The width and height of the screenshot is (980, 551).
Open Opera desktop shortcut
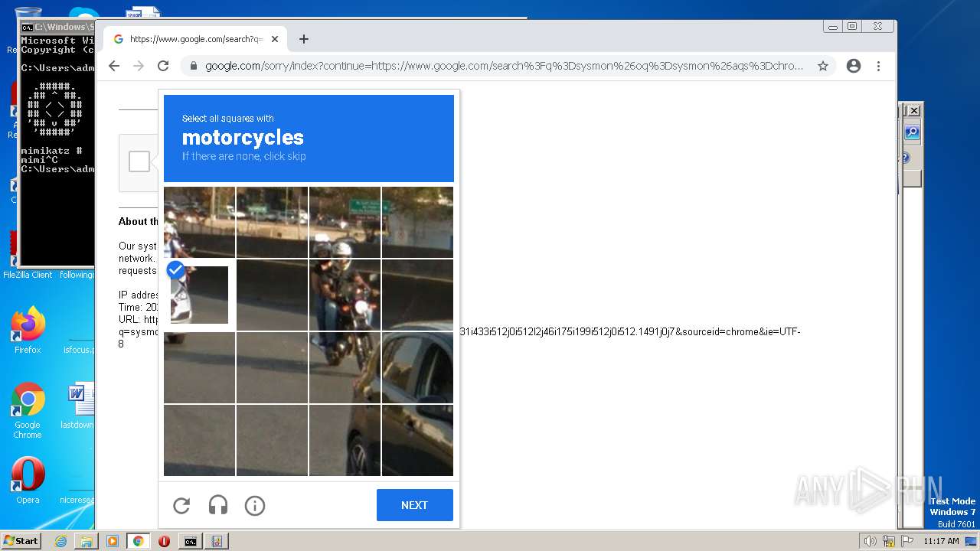28,481
